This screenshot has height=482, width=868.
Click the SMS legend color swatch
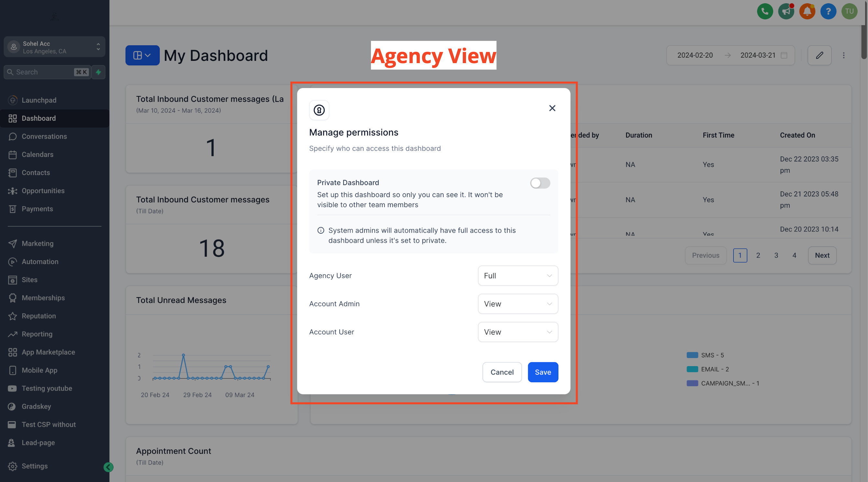coord(692,355)
